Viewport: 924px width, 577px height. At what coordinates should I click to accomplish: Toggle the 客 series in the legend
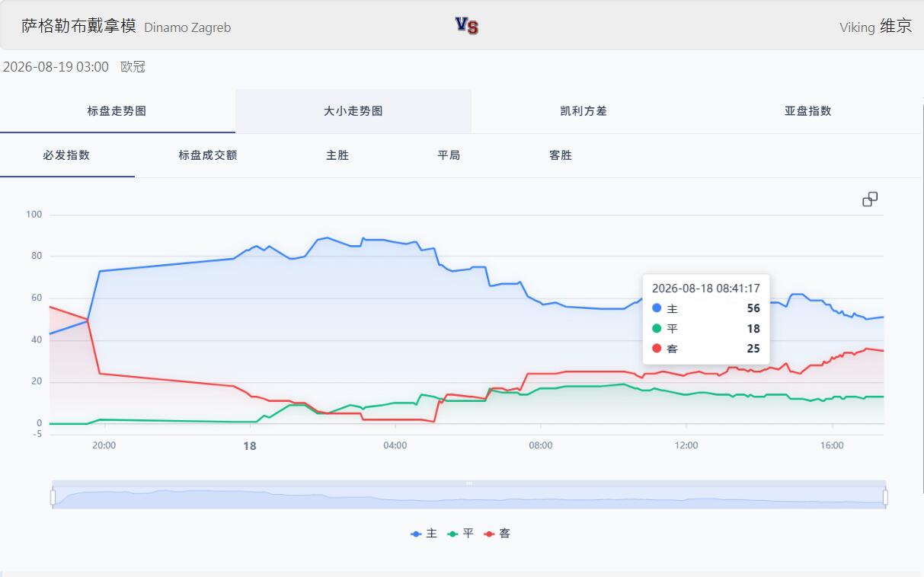497,534
